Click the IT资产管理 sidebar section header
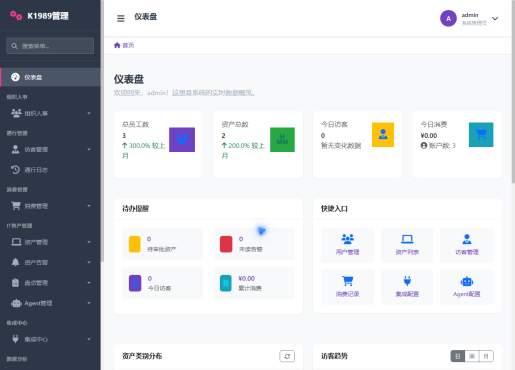This screenshot has height=370, width=515. tap(19, 226)
